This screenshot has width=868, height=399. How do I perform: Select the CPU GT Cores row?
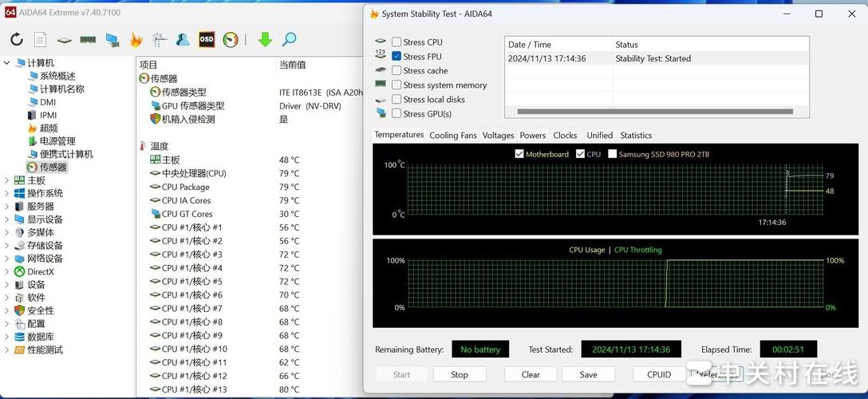tap(250, 214)
